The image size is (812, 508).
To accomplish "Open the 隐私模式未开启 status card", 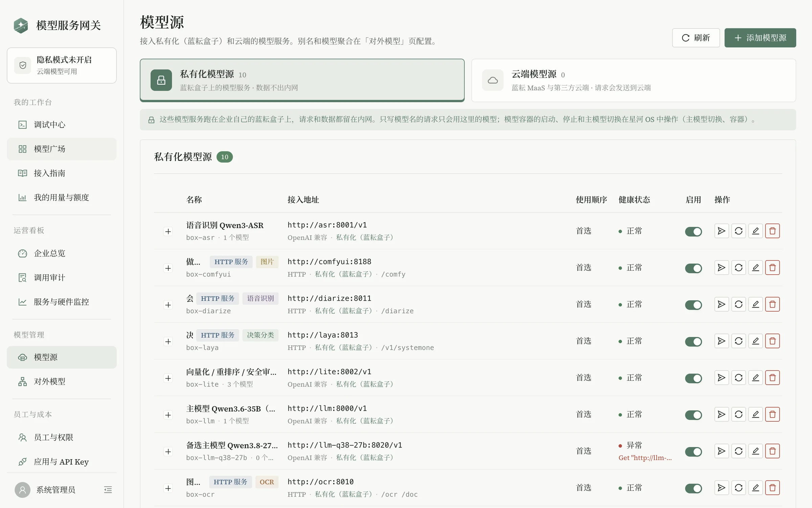I will 62,65.
